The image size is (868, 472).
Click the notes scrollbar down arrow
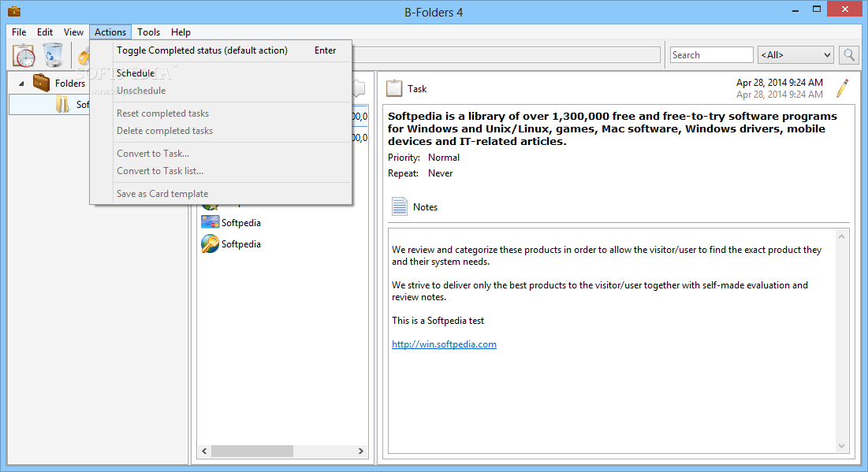(841, 446)
